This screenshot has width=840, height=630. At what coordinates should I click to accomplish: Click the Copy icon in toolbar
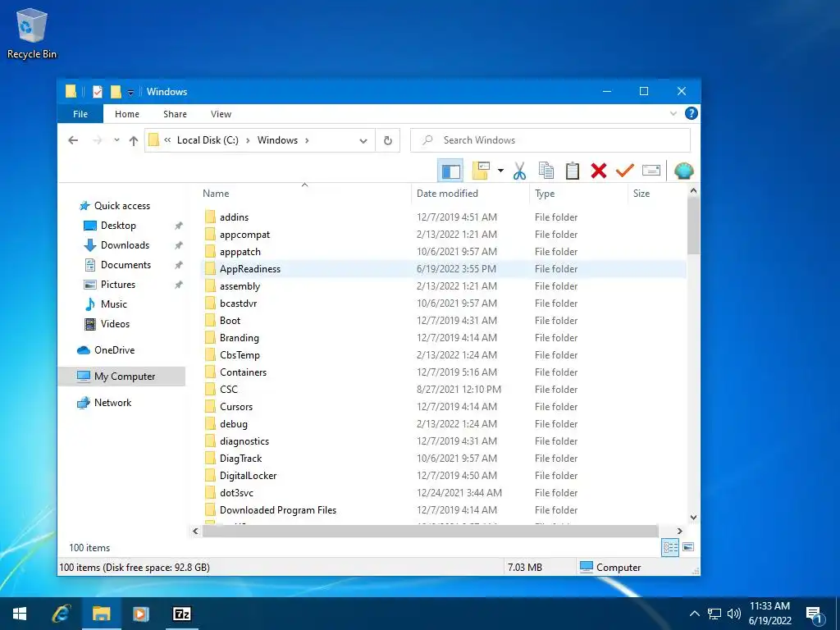click(546, 171)
